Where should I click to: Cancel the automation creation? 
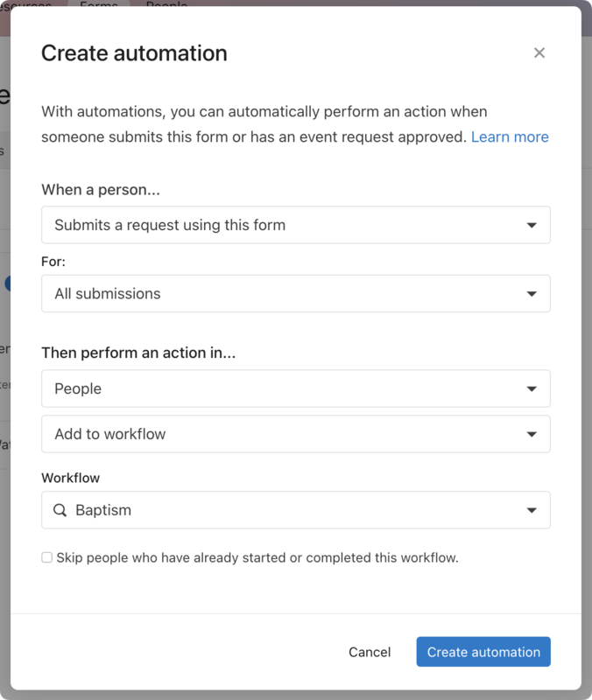coord(370,652)
